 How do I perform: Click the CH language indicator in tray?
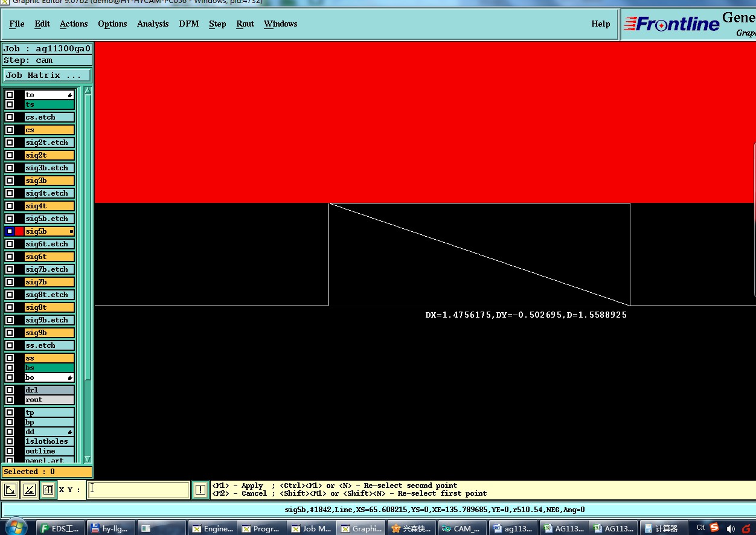(700, 527)
